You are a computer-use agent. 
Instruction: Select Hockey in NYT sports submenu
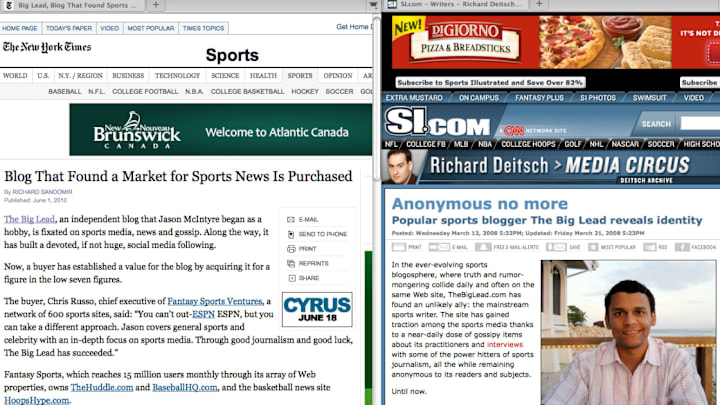coord(305,92)
